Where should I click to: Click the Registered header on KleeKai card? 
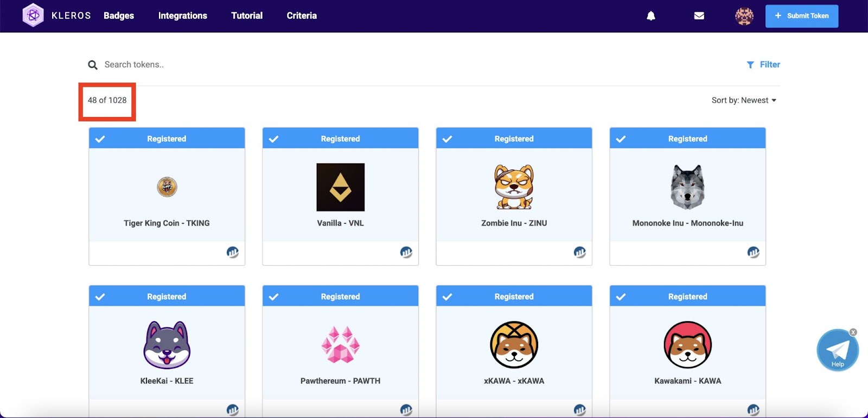point(167,296)
